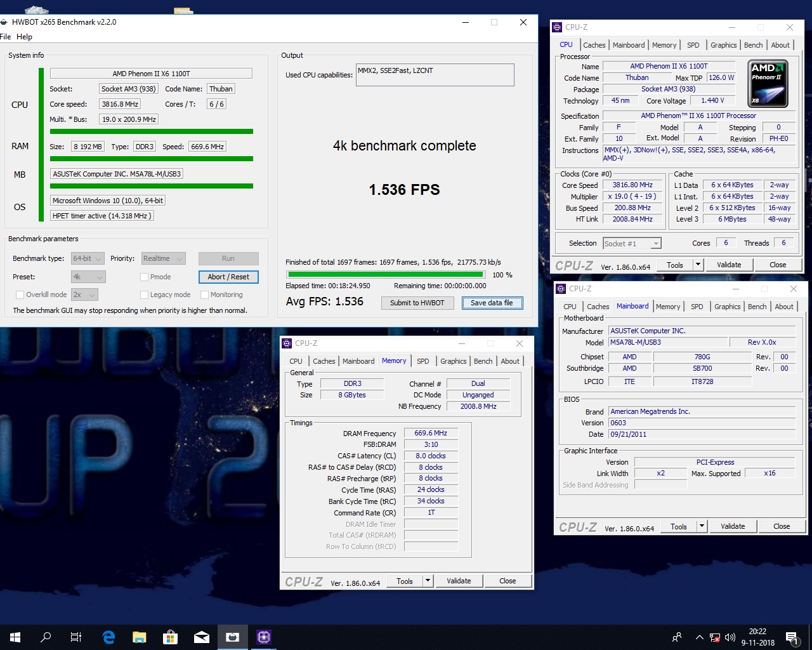The width and height of the screenshot is (812, 650).
Task: Open Task View in the taskbar
Action: pos(76,637)
